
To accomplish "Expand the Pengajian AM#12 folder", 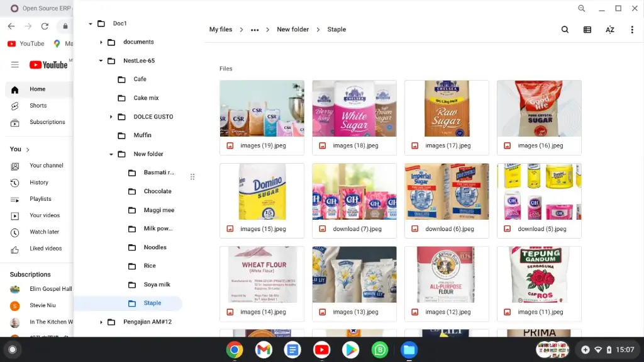I will 101,322.
